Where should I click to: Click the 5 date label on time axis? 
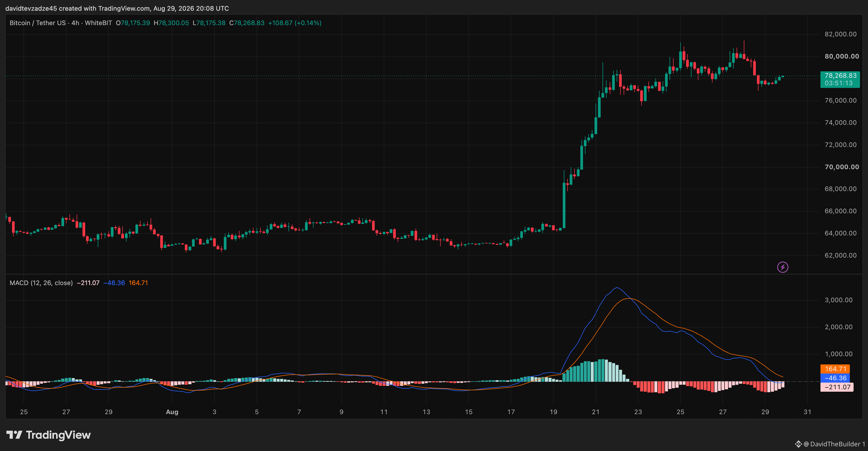coord(257,412)
